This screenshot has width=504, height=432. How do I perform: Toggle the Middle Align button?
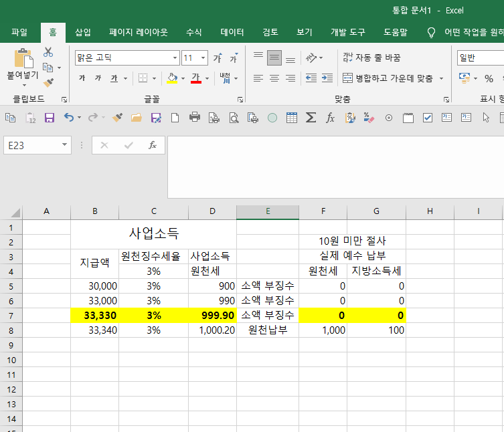click(x=274, y=58)
